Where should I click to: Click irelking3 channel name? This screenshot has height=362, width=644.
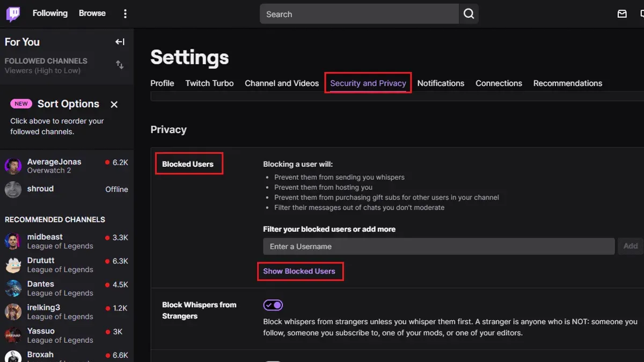(x=43, y=307)
